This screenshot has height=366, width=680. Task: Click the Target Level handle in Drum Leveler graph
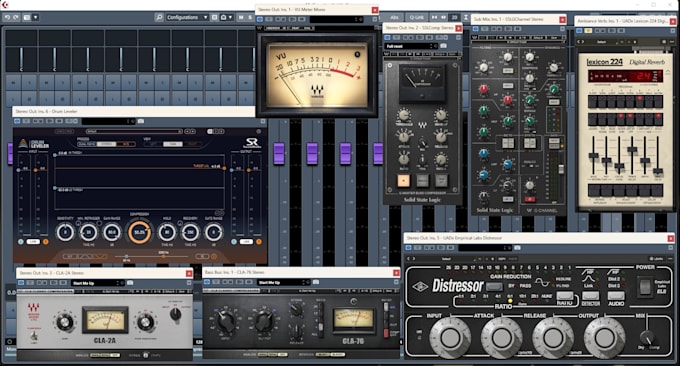point(224,168)
